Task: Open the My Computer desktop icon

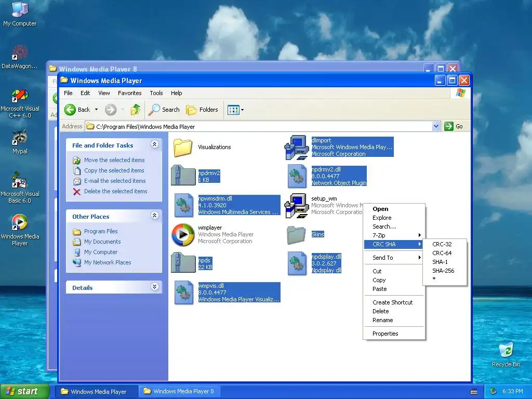Action: point(20,14)
